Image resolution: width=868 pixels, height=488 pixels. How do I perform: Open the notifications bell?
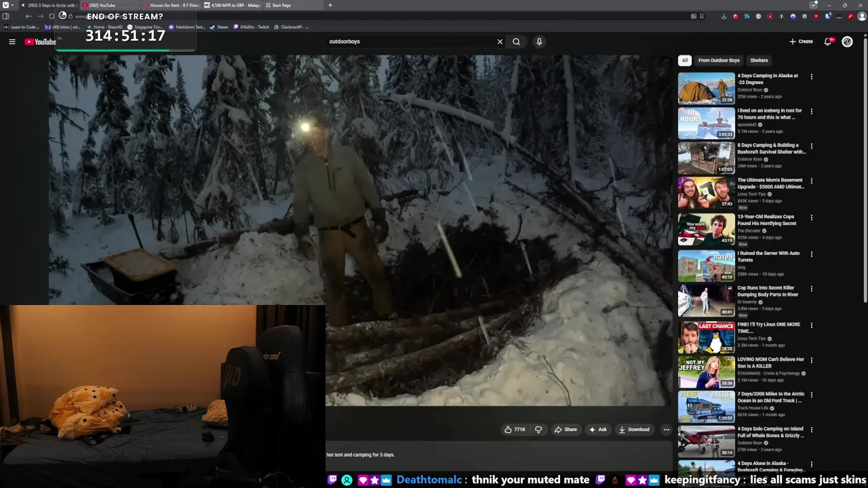(x=828, y=41)
